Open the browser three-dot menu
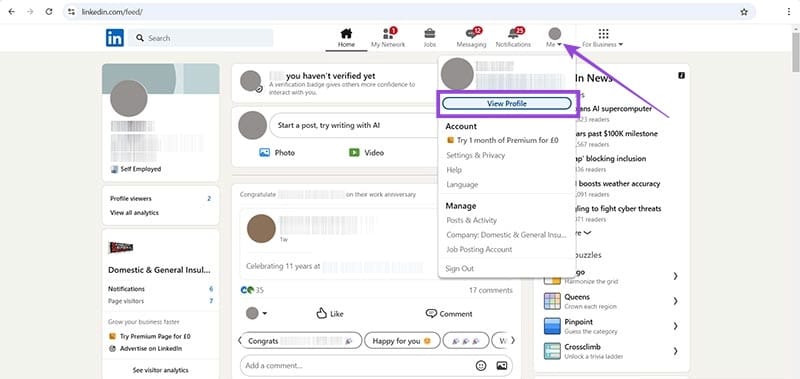 click(x=789, y=12)
